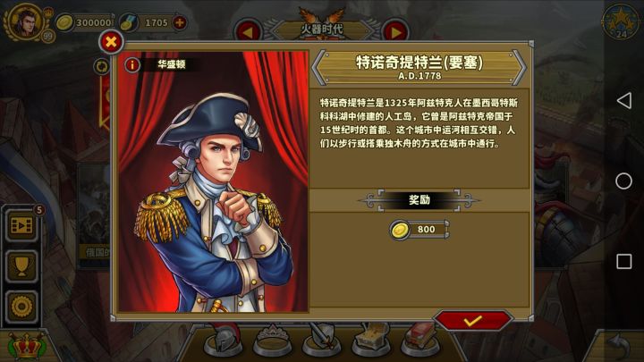Open the red book icon
The image size is (644, 362).
tap(420, 340)
